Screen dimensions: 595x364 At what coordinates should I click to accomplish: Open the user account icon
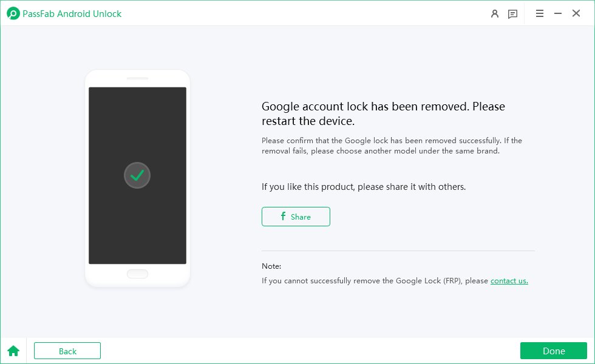[494, 13]
